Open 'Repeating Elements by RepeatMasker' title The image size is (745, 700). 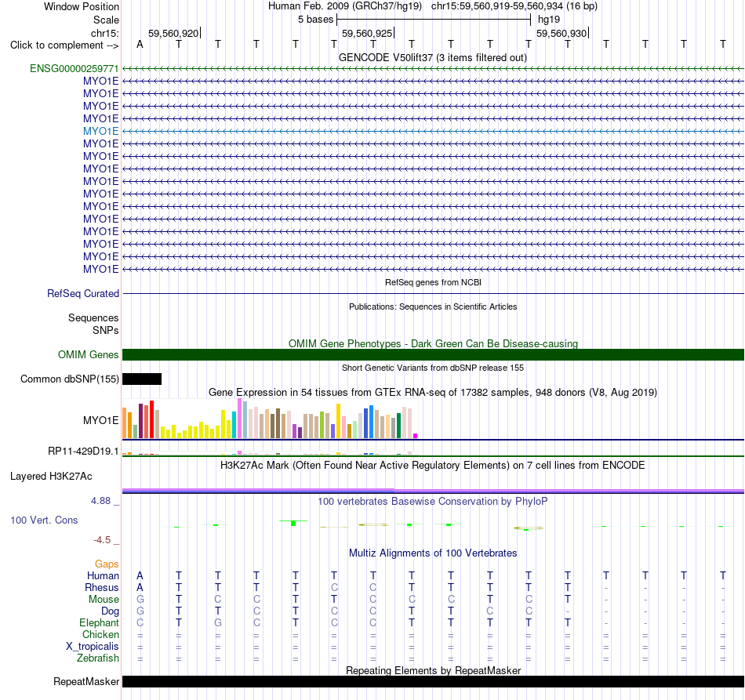tap(434, 670)
